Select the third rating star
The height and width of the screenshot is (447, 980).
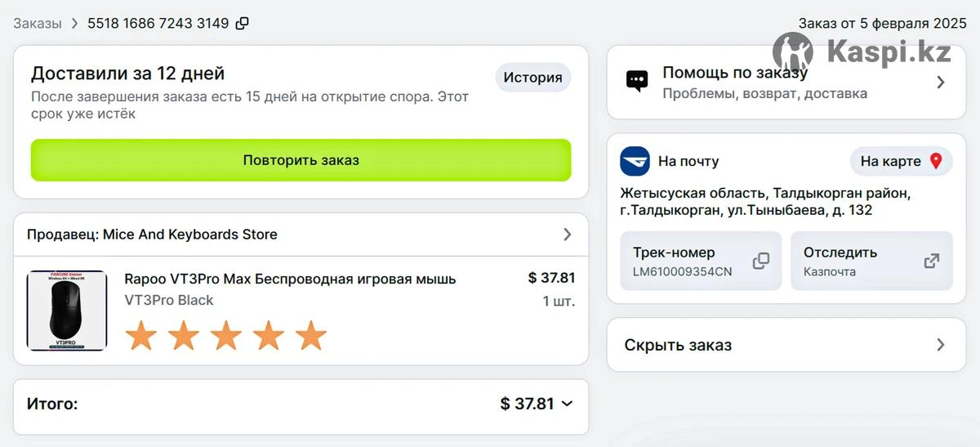click(226, 336)
